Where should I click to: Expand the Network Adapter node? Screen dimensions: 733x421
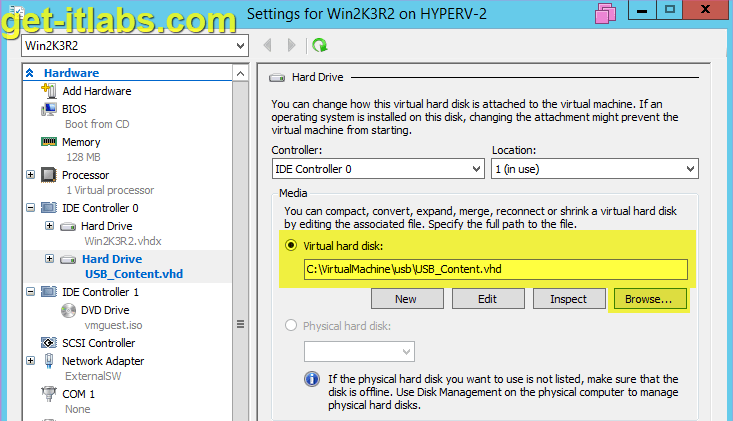click(x=30, y=361)
